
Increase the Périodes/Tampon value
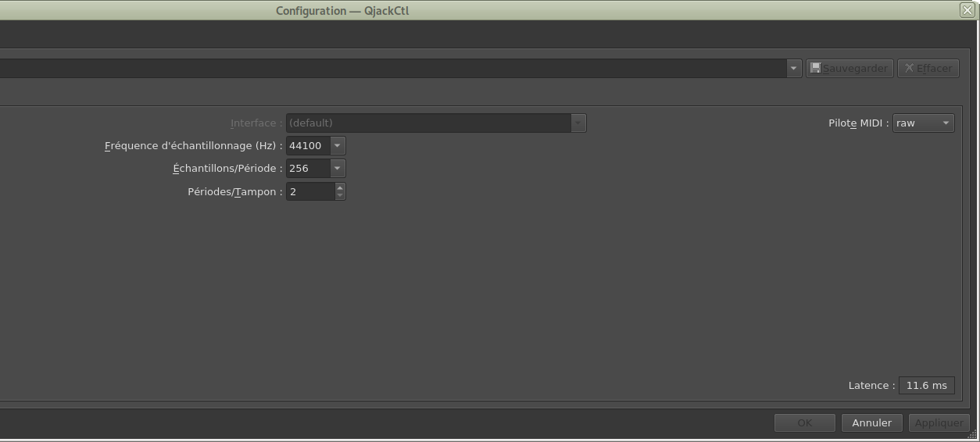coord(340,187)
